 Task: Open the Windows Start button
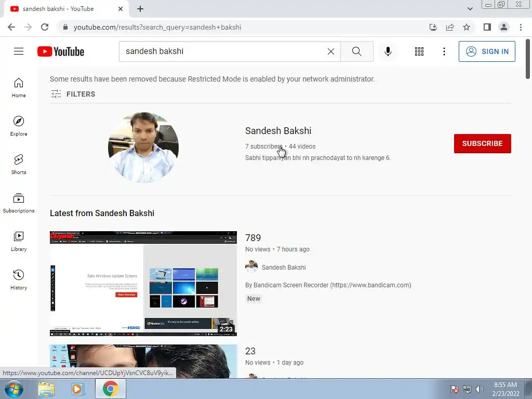(14, 389)
